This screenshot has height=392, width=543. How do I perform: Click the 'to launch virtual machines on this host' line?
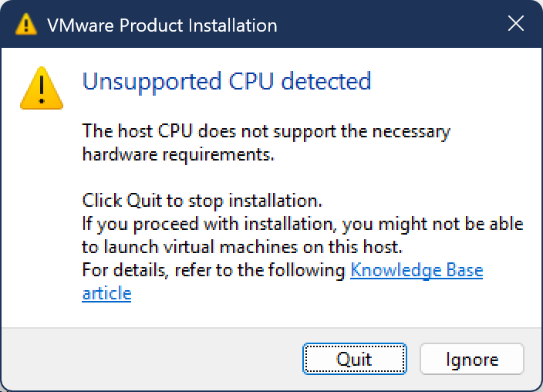[x=243, y=247]
